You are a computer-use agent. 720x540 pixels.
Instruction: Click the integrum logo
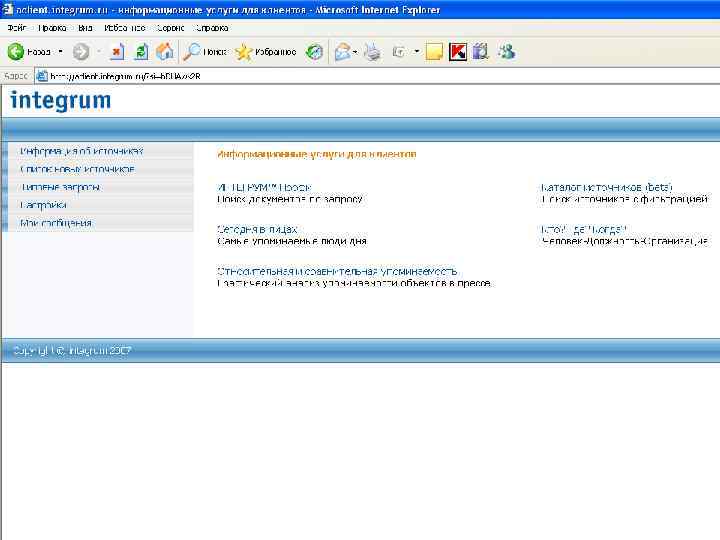(61, 101)
